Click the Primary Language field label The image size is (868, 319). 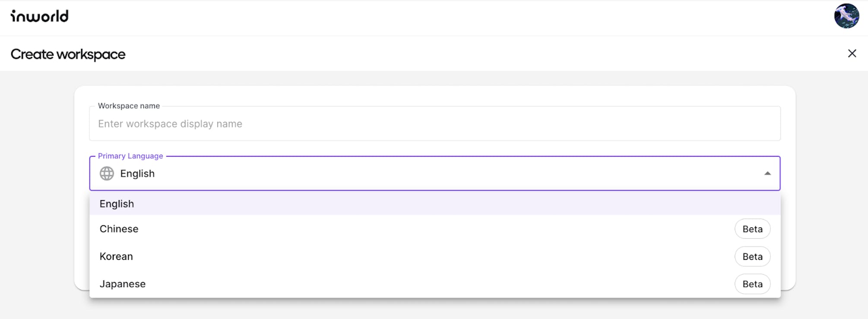click(x=130, y=156)
